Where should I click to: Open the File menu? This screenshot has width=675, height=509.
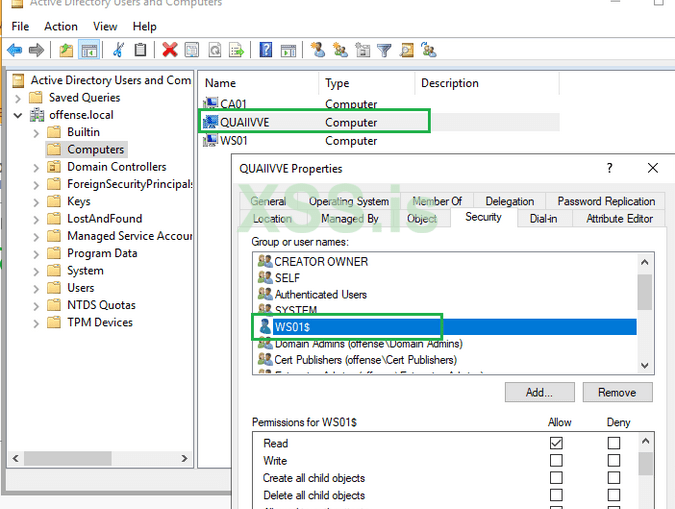(x=20, y=27)
